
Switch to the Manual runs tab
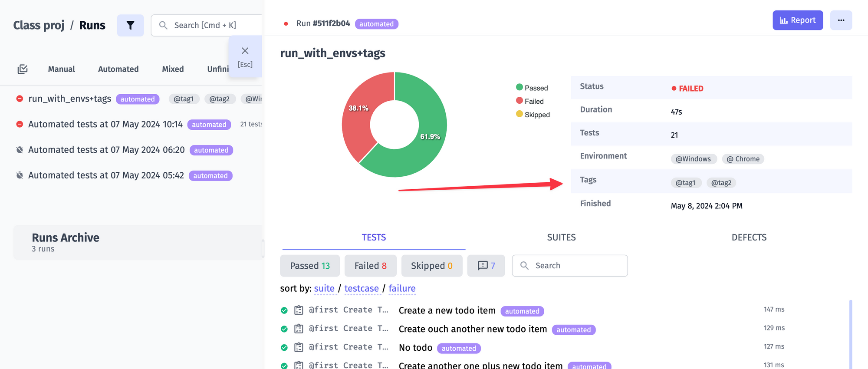[x=61, y=69]
